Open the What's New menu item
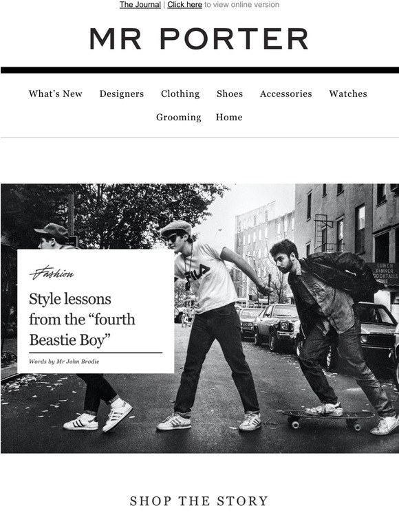Image resolution: width=399 pixels, height=532 pixels. point(55,93)
